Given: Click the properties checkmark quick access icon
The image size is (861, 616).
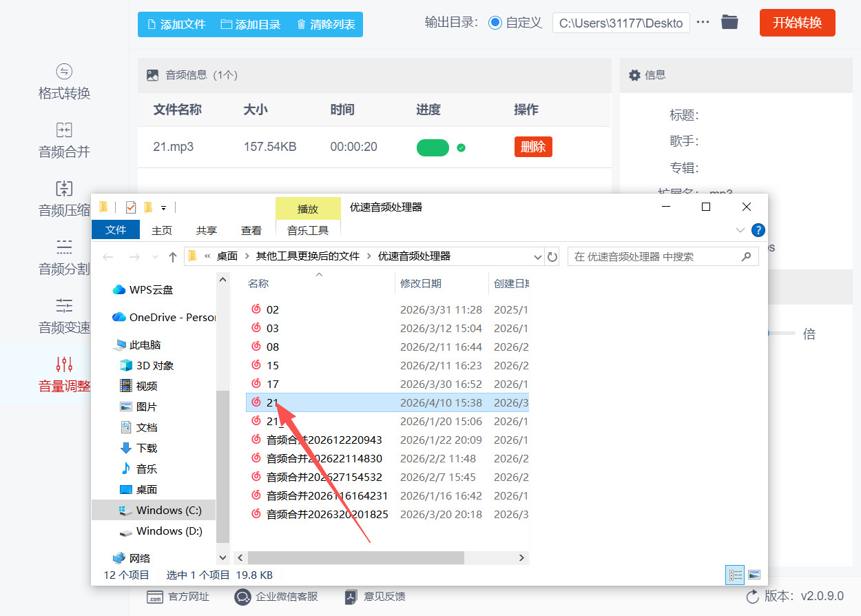Looking at the screenshot, I should tap(131, 207).
